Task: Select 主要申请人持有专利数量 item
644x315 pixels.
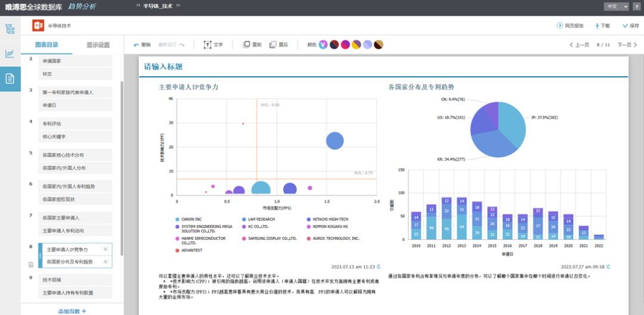Action: [75, 293]
